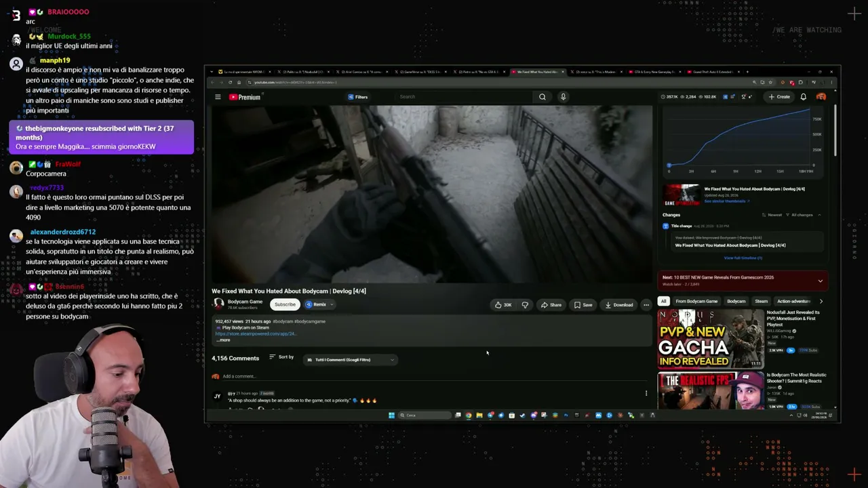Sort changes by Newest
The image size is (868, 488).
(x=772, y=215)
